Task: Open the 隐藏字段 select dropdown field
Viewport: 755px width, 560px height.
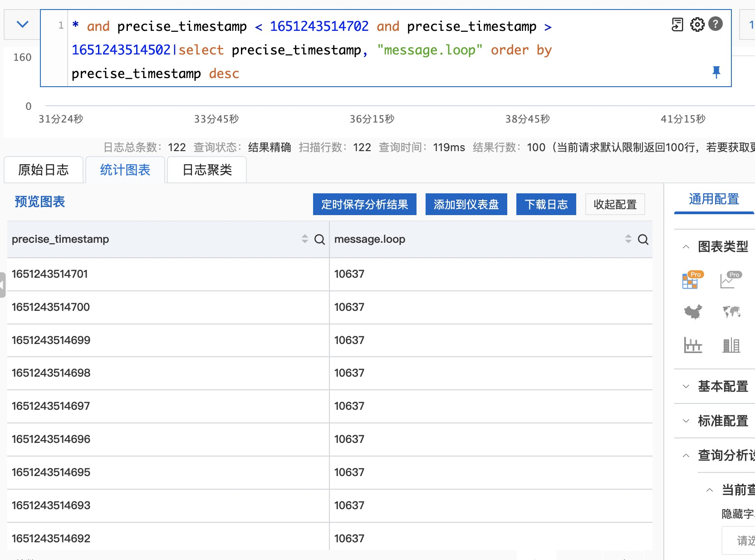Action: click(x=738, y=540)
